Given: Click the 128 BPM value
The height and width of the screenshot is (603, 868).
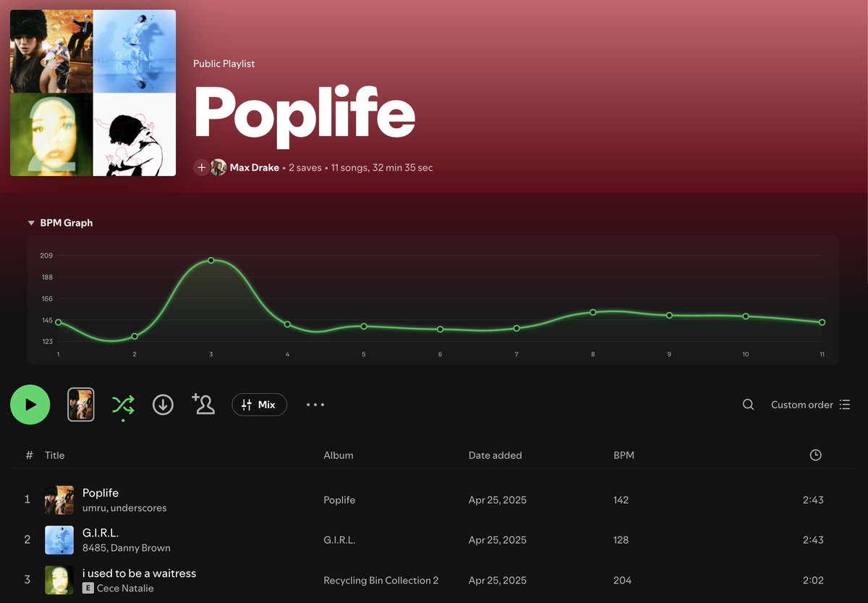Looking at the screenshot, I should [x=621, y=540].
